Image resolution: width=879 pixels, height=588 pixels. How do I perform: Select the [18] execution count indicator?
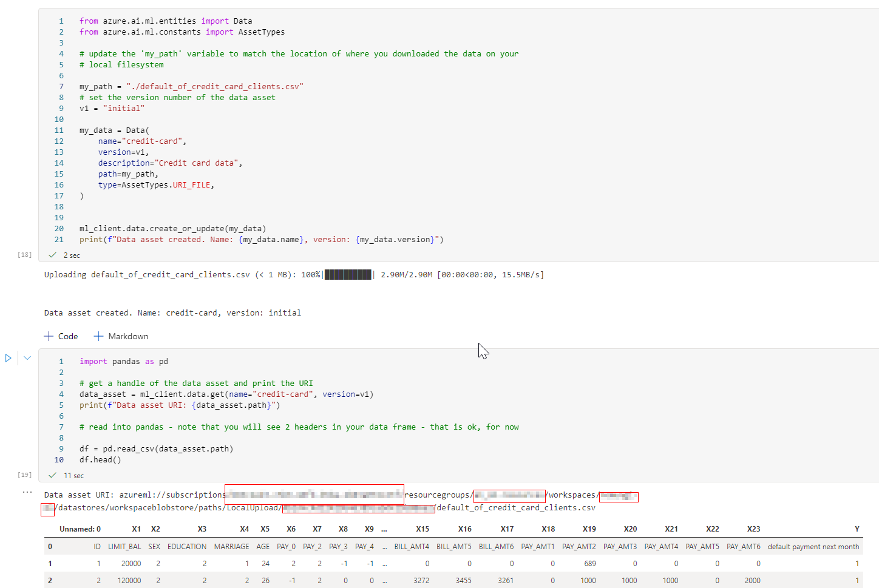coord(24,254)
